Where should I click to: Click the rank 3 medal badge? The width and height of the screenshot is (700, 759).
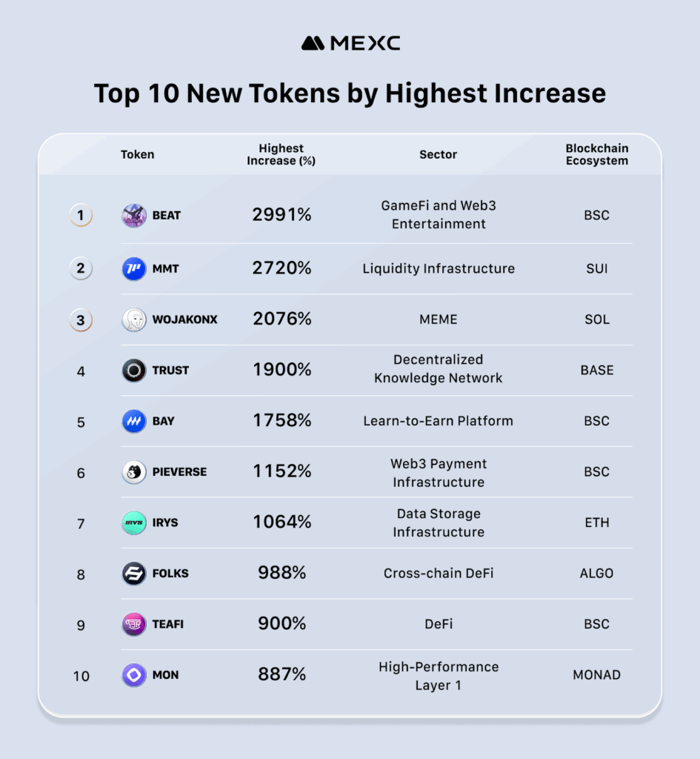tap(81, 320)
